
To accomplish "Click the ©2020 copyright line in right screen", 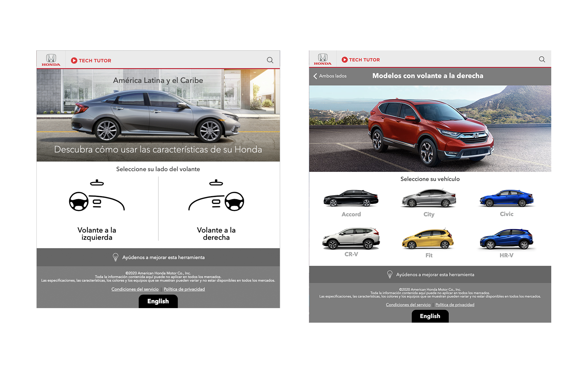I will (x=430, y=289).
